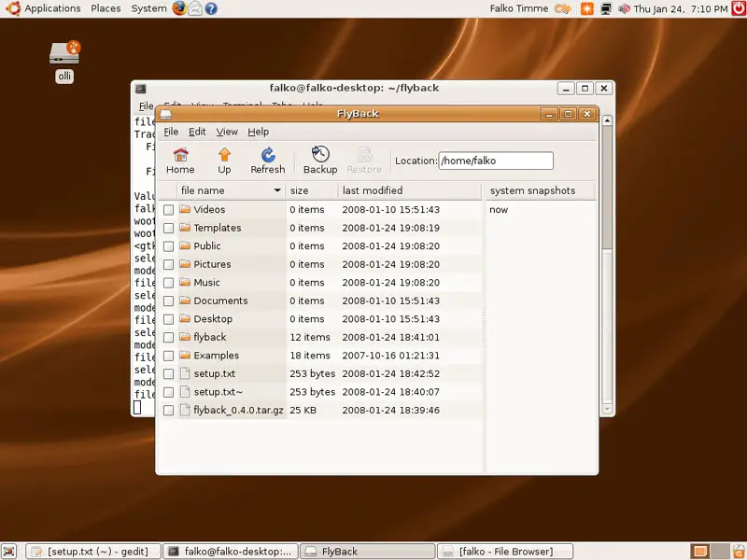747x560 pixels.
Task: Tick the Pictures folder checkbox
Action: pos(168,265)
